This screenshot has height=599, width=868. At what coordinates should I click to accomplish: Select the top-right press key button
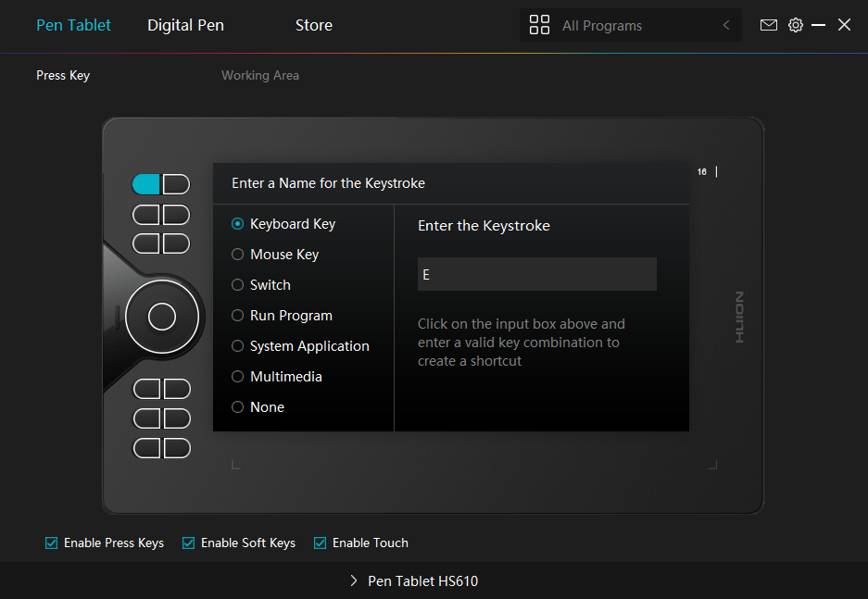(176, 184)
